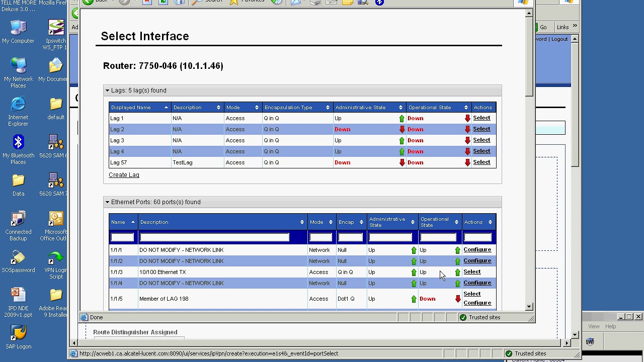
Task: Open My Network Places icon
Action: (x=18, y=73)
